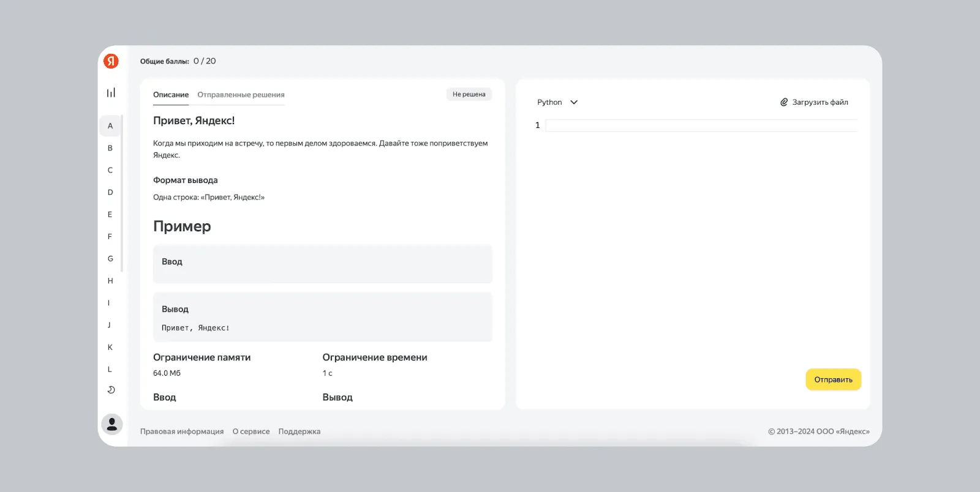The image size is (980, 492).
Task: Click line 1 of the code editor
Action: 701,125
